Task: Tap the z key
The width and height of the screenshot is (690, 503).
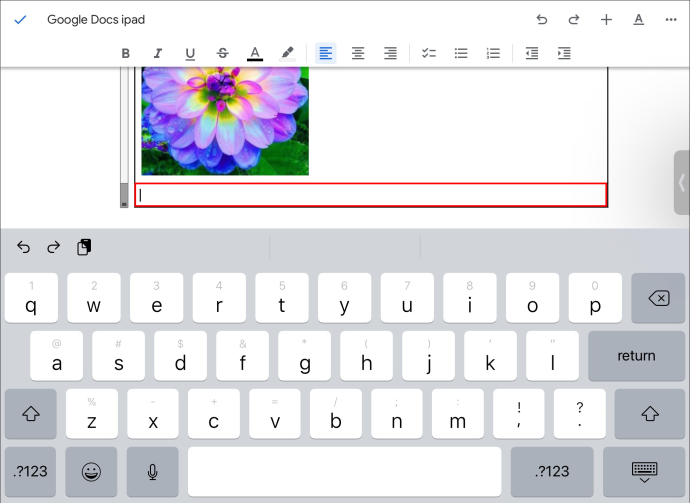Action: coord(92,414)
